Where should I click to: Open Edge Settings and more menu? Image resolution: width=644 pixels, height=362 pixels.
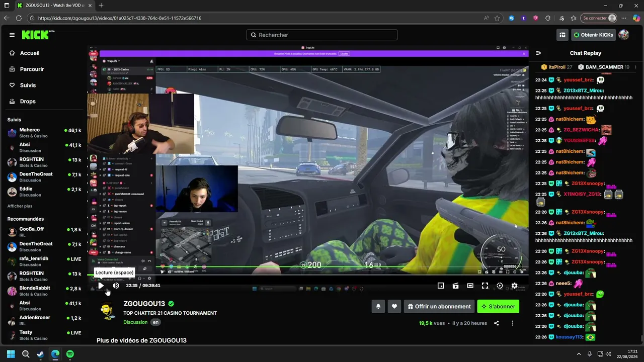624,18
